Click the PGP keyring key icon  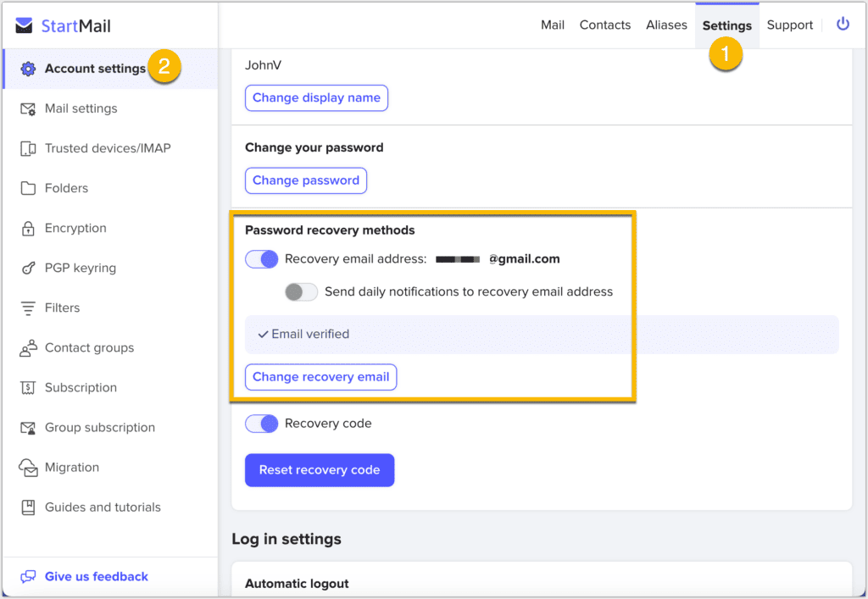[28, 268]
